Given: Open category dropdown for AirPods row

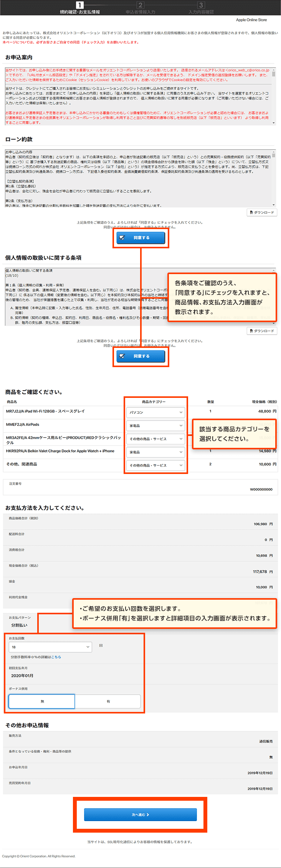Looking at the screenshot, I should 155,426.
